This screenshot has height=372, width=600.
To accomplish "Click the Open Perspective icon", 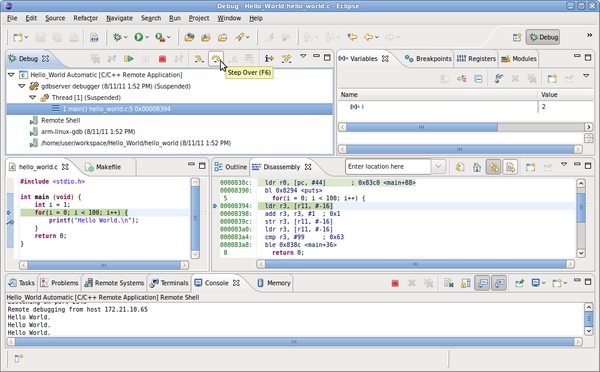I will click(x=517, y=37).
